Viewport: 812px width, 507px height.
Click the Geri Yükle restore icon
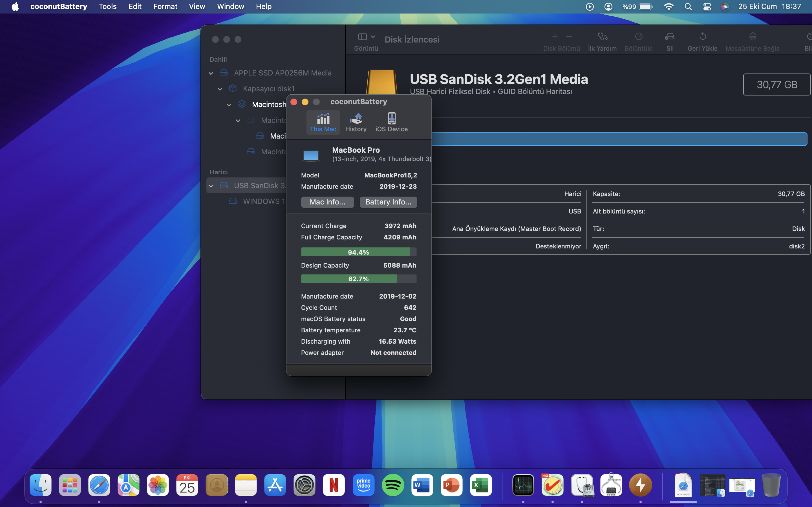click(702, 37)
